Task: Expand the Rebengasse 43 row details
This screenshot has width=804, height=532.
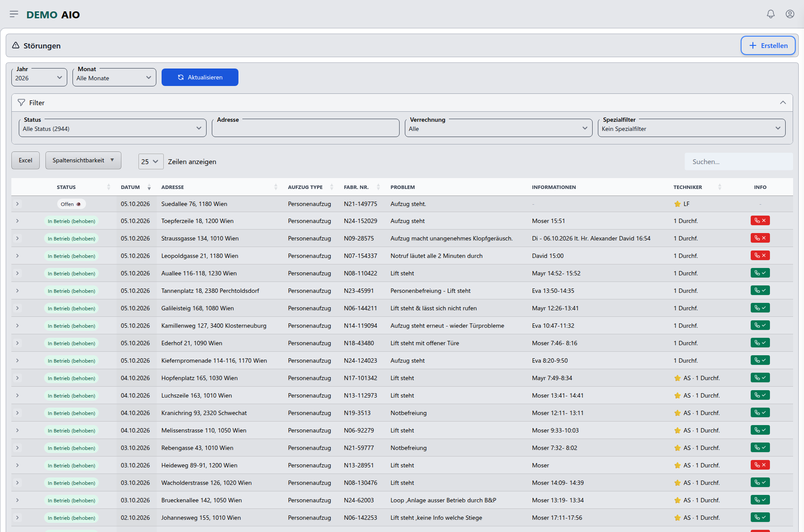Action: click(x=17, y=448)
